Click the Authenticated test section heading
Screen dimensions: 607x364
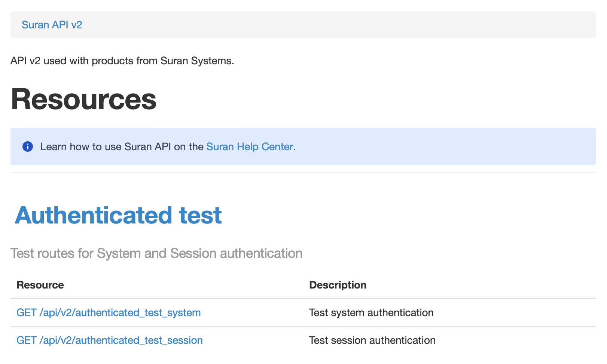click(x=118, y=215)
